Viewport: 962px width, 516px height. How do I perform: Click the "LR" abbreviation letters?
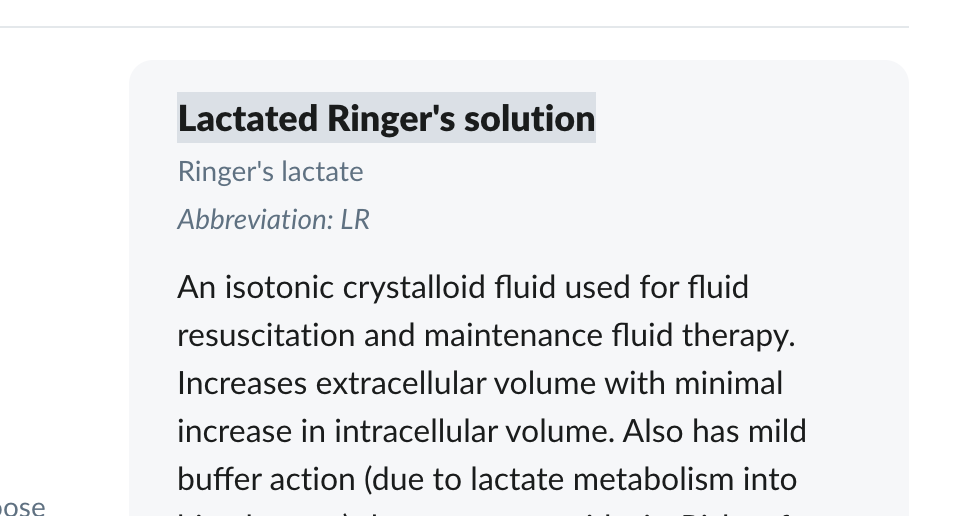(355, 220)
